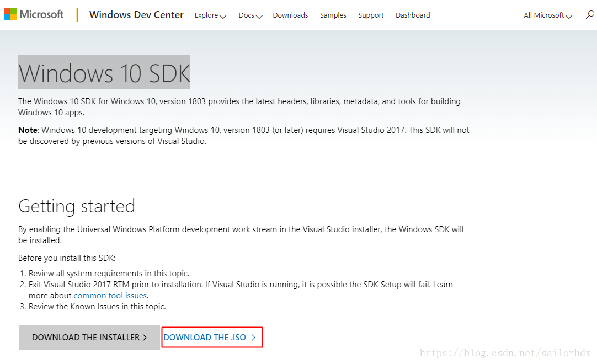597x364 pixels.
Task: Click the Getting started heading
Action: click(77, 206)
